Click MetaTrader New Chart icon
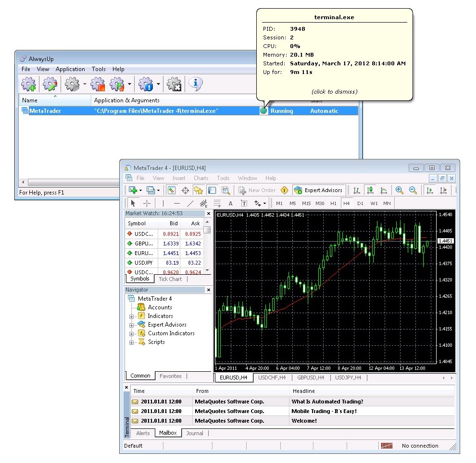The image size is (476, 463). pyautogui.click(x=133, y=190)
